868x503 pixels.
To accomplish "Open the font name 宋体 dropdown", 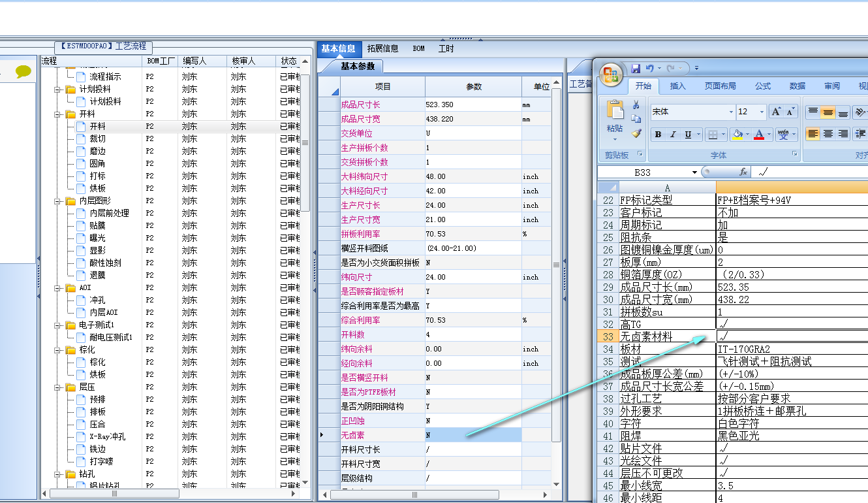I will [731, 112].
